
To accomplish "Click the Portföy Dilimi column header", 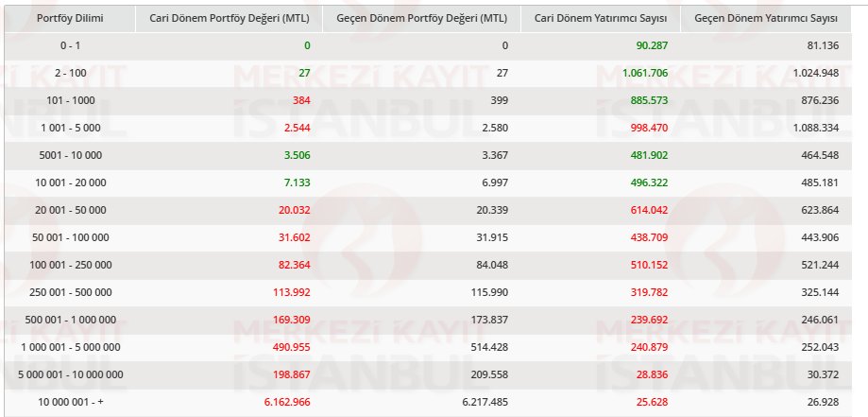I will 70,18.
